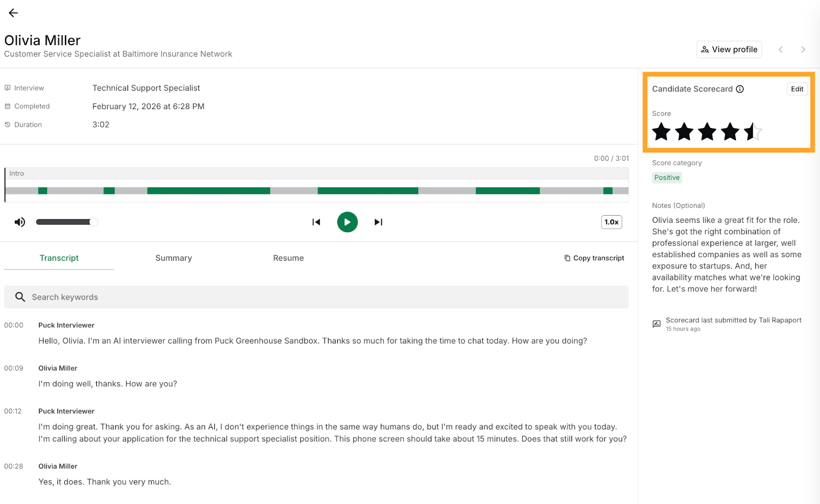The height and width of the screenshot is (504, 820).
Task: Go back using the top-left arrow
Action: (13, 13)
